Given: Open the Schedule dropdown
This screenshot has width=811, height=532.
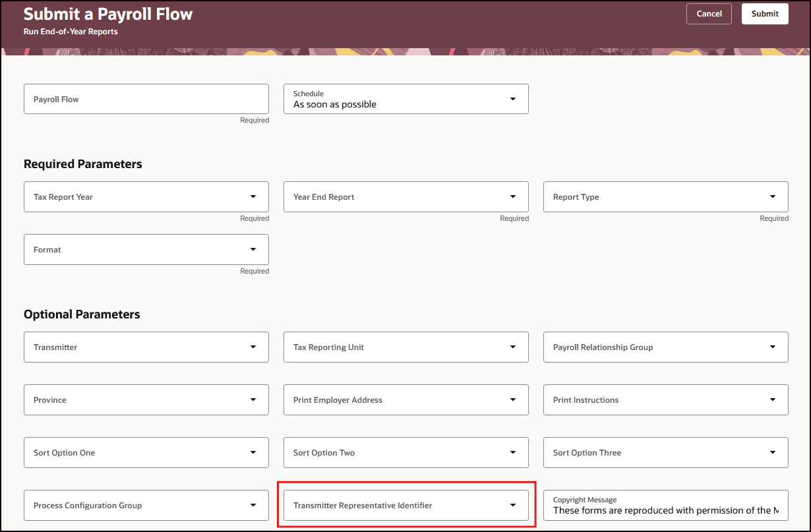Looking at the screenshot, I should tap(405, 99).
